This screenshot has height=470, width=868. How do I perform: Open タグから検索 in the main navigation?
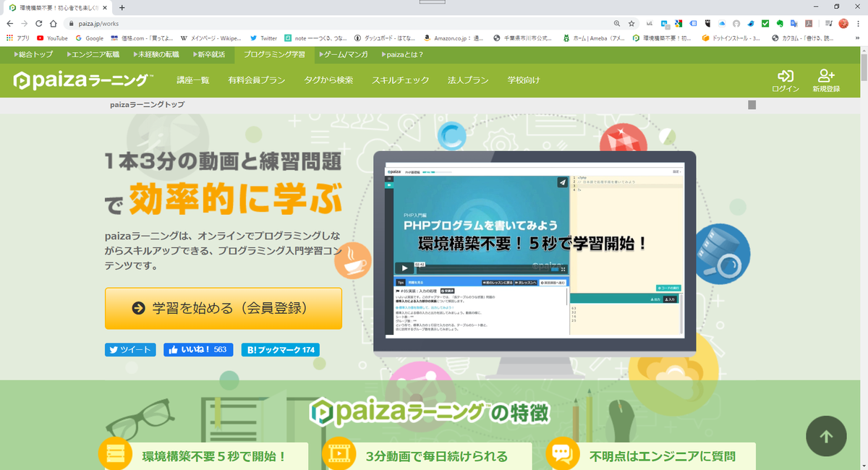pyautogui.click(x=328, y=80)
